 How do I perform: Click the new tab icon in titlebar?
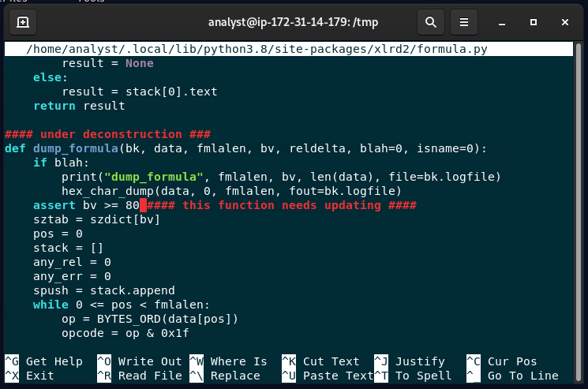point(23,22)
